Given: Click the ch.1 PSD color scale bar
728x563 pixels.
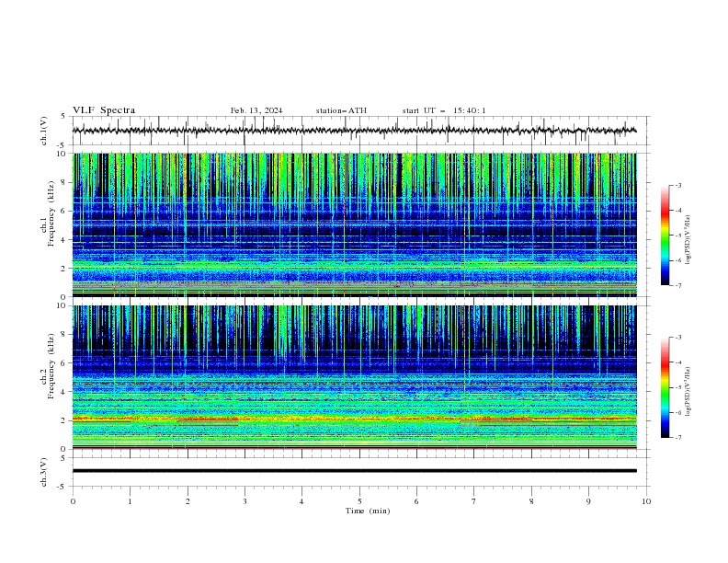Looking at the screenshot, I should (x=665, y=236).
